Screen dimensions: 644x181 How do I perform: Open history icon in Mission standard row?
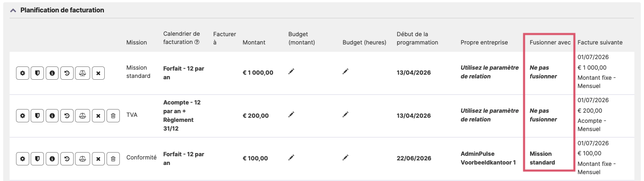pyautogui.click(x=67, y=73)
